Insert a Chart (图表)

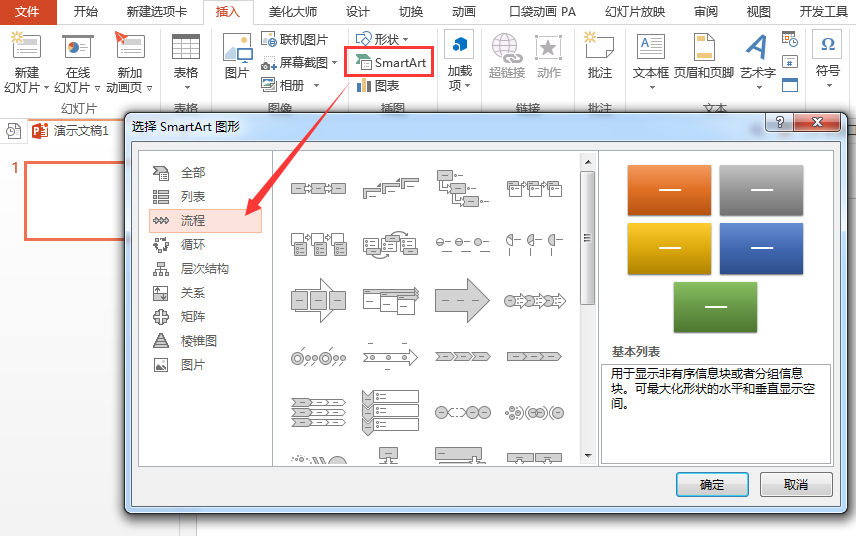378,86
